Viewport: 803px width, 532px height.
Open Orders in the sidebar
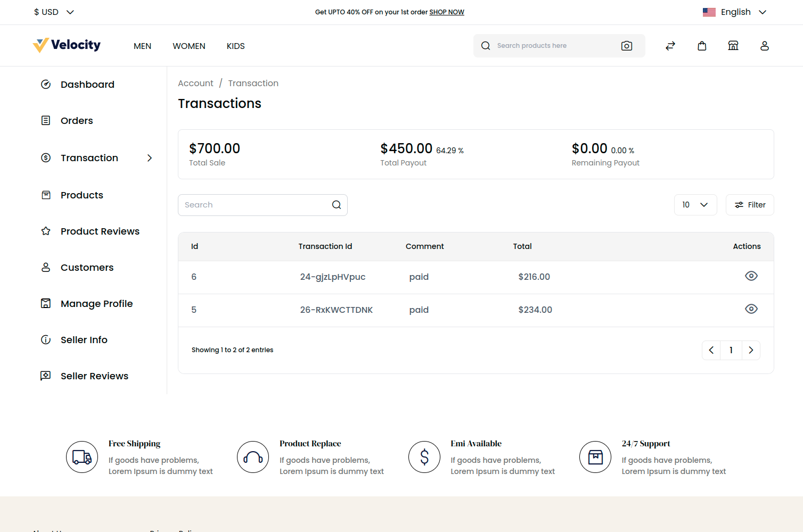(x=77, y=121)
